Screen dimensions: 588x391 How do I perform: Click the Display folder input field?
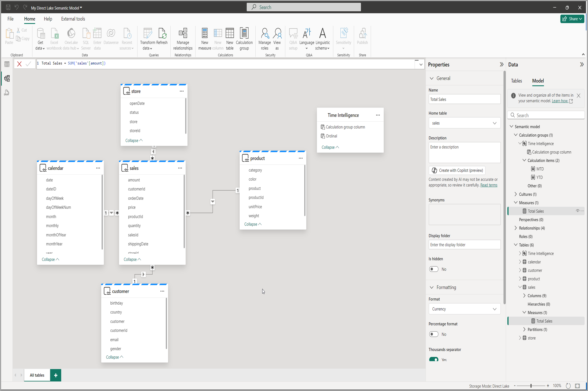464,245
